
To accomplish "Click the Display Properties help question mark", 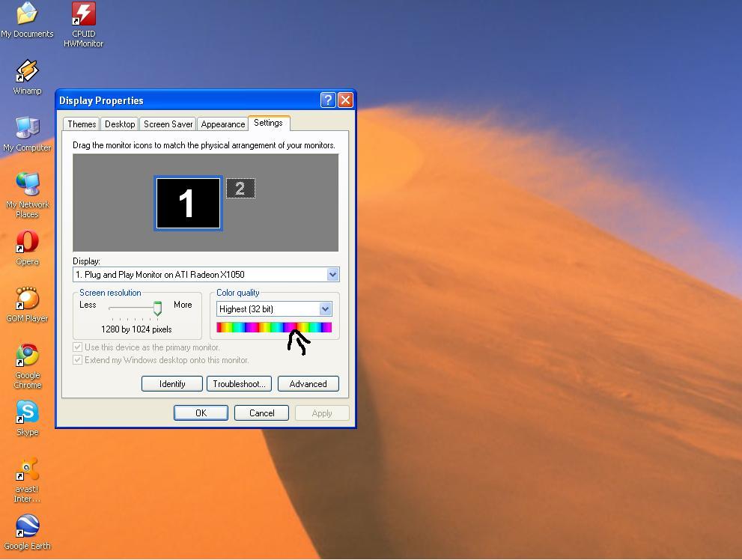I will point(328,100).
